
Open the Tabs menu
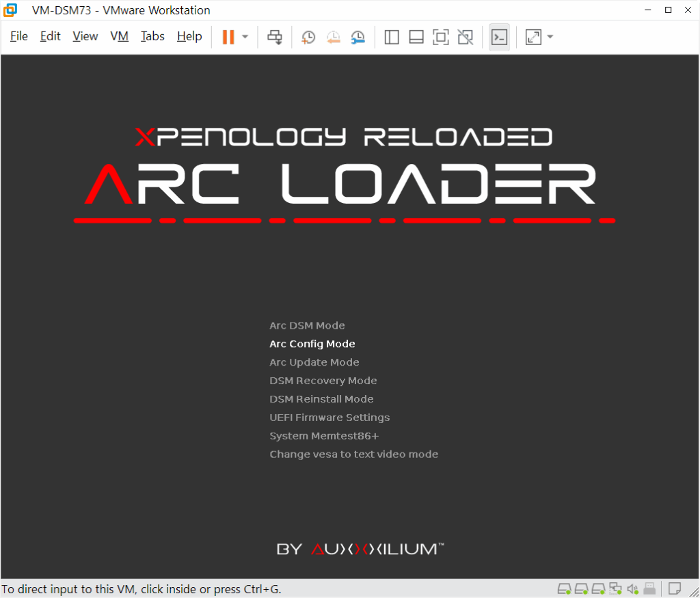pyautogui.click(x=152, y=36)
